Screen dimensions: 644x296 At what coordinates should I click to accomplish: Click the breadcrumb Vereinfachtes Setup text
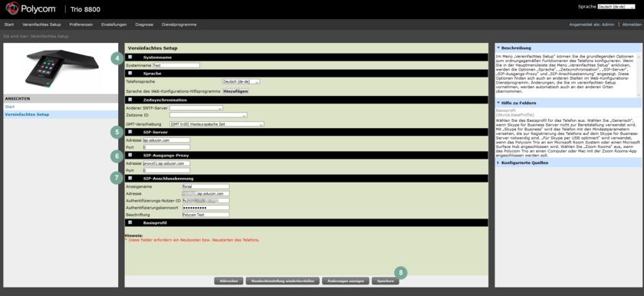pos(49,37)
